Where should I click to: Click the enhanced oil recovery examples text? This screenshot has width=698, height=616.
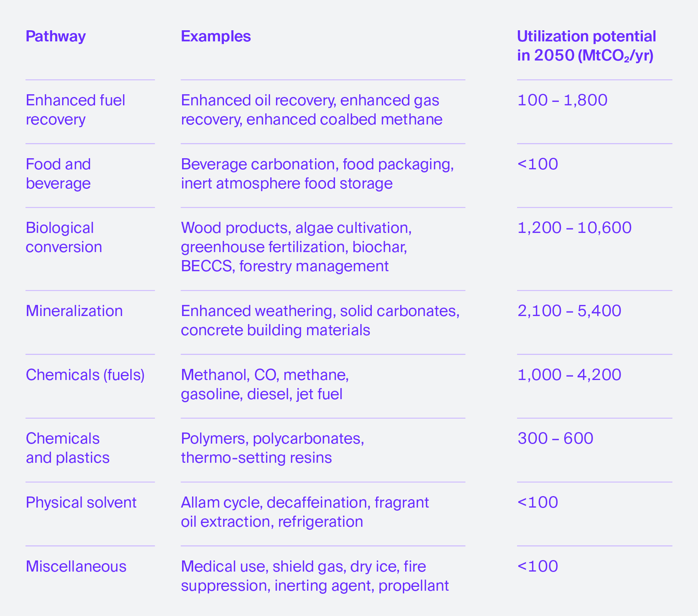tap(311, 110)
